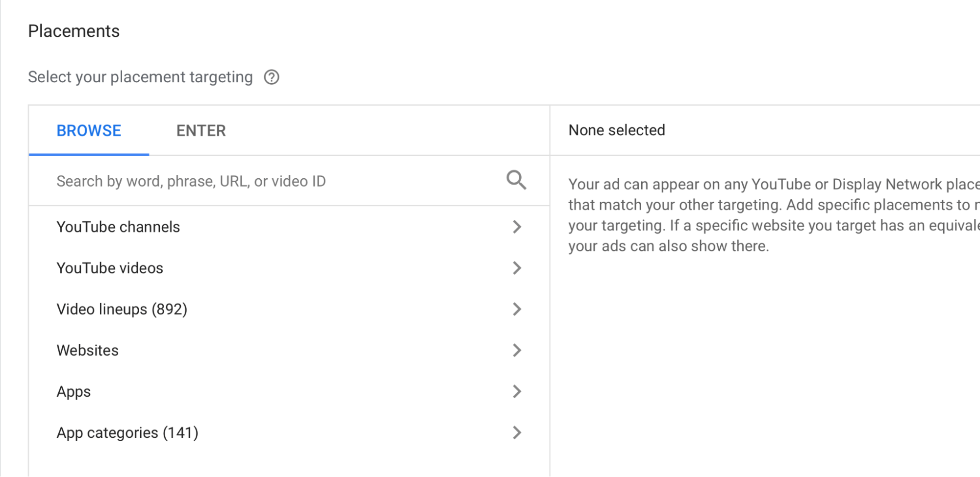This screenshot has height=477, width=980.
Task: Select the BROWSE tab
Action: point(89,130)
